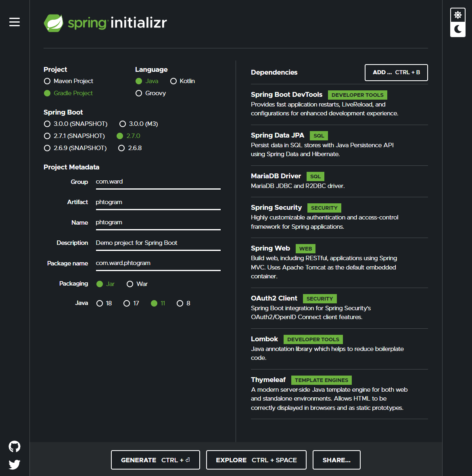472x476 pixels.
Task: Open the Twitter link icon
Action: point(14,464)
